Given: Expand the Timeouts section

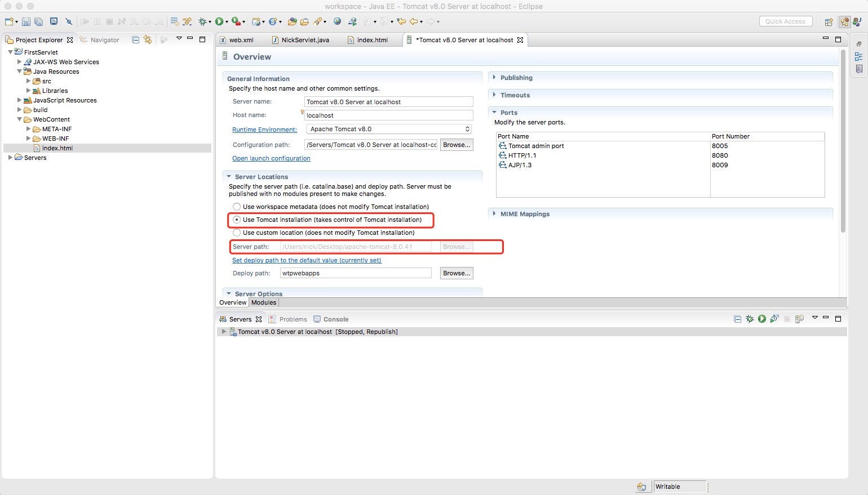Looking at the screenshot, I should coord(494,95).
